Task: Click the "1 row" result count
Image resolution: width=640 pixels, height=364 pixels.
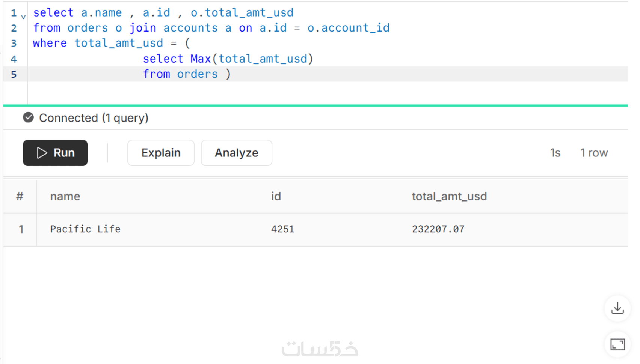Action: pyautogui.click(x=593, y=153)
